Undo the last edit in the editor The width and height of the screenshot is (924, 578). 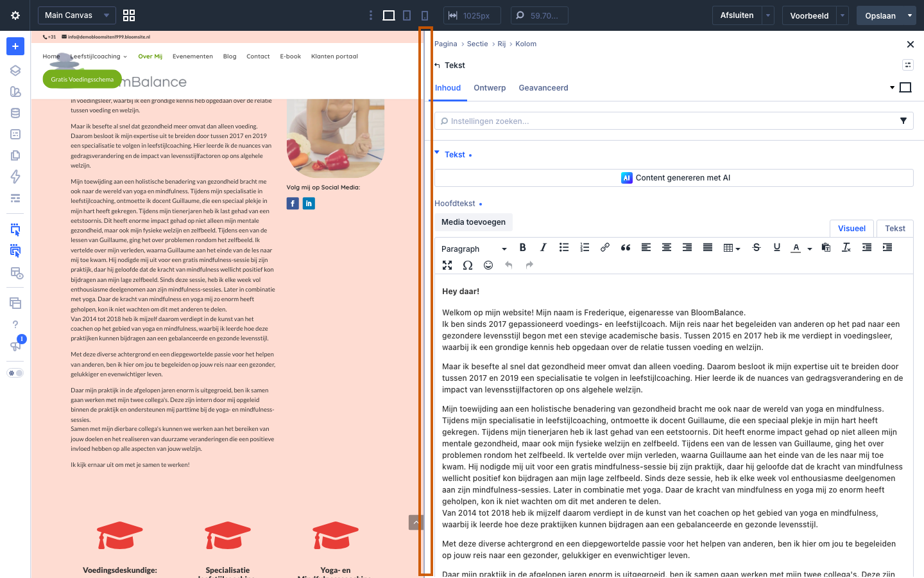(509, 265)
